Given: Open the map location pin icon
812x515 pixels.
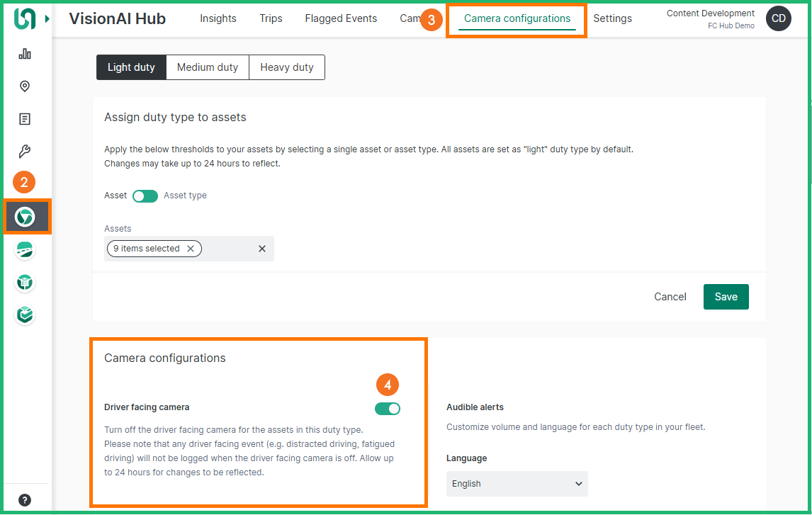Looking at the screenshot, I should [x=25, y=86].
